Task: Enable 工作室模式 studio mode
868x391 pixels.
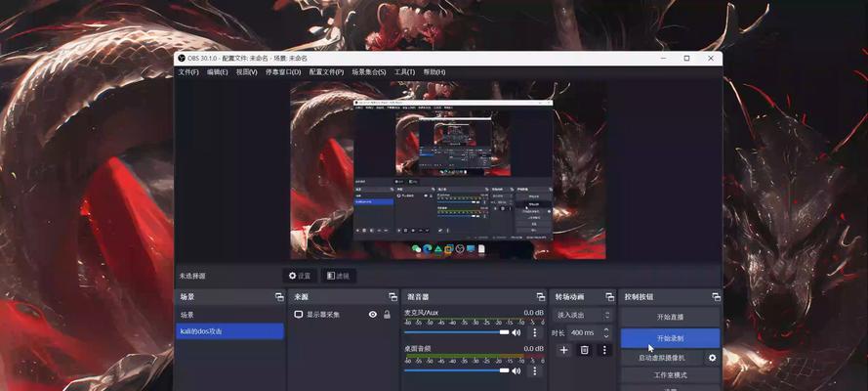Action: point(670,375)
